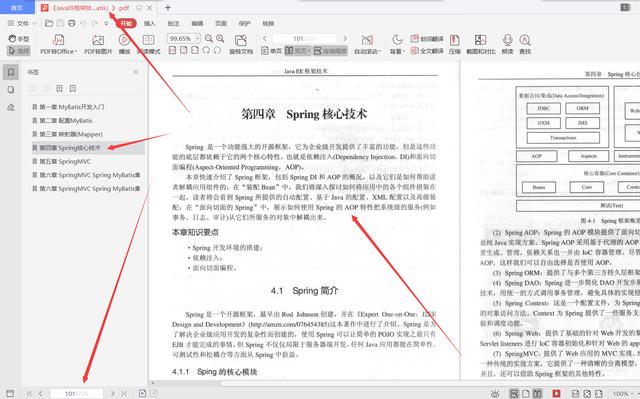Open status bar zoom 100% dropdown
This screenshot has height=399, width=640.
(624, 394)
